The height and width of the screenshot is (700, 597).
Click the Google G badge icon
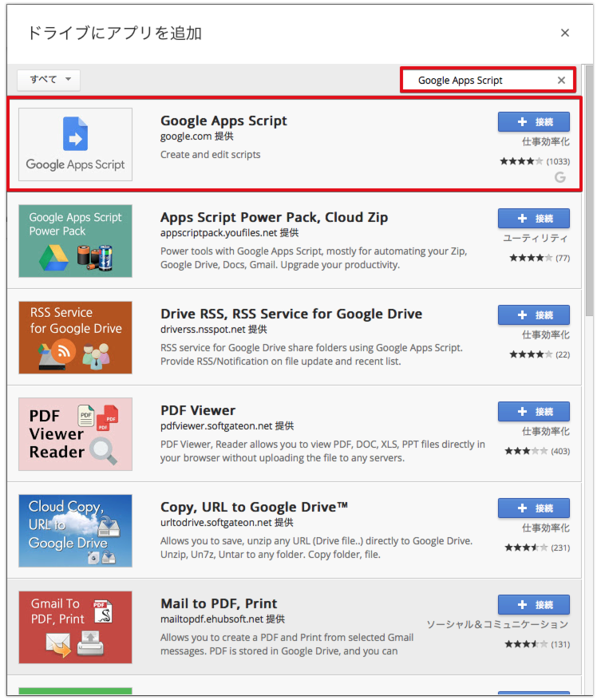(x=560, y=177)
